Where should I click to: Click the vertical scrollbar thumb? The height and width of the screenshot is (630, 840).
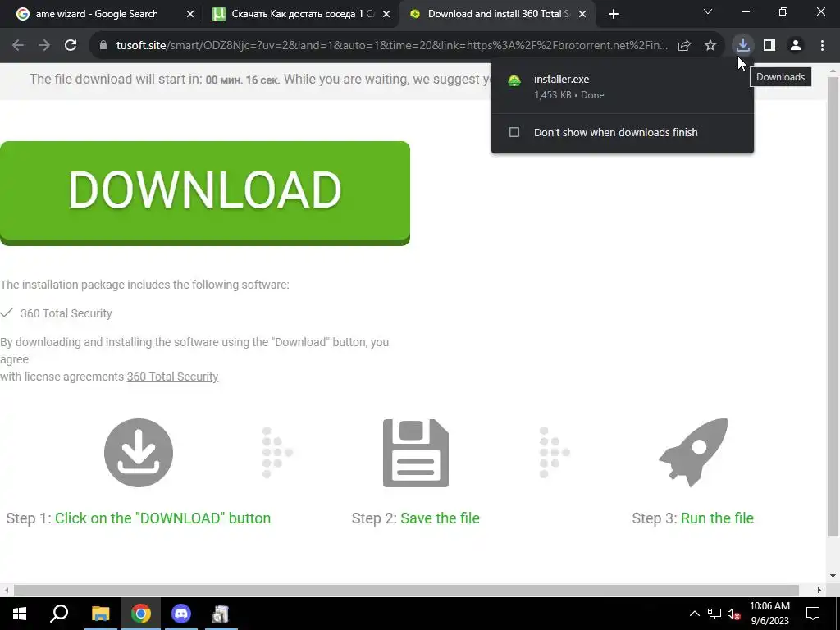[833, 307]
